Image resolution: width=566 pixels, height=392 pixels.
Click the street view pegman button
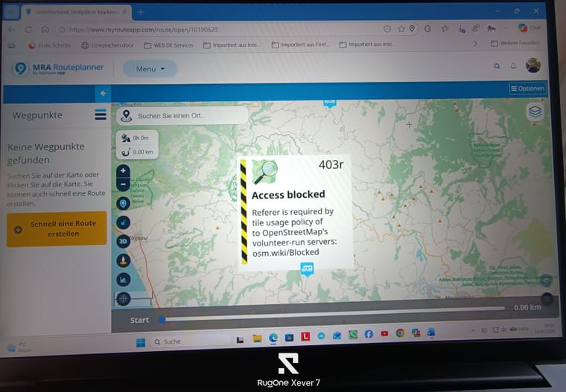click(123, 260)
